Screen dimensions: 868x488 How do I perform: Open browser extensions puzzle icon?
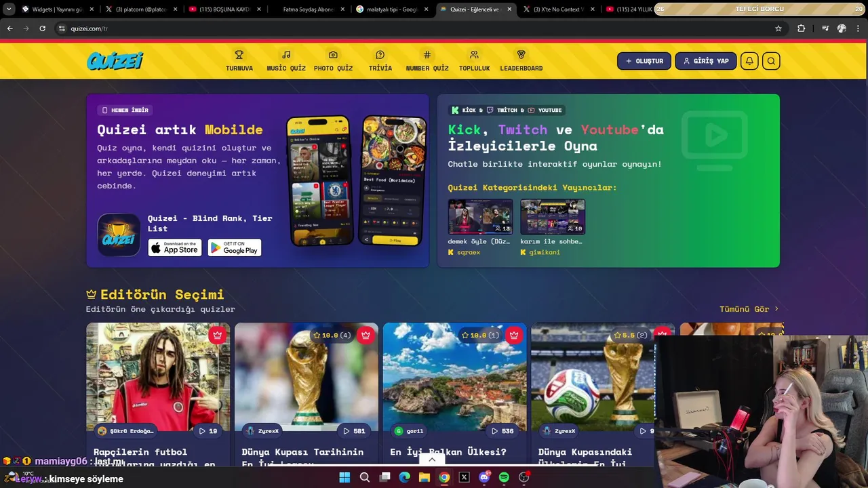click(x=802, y=28)
